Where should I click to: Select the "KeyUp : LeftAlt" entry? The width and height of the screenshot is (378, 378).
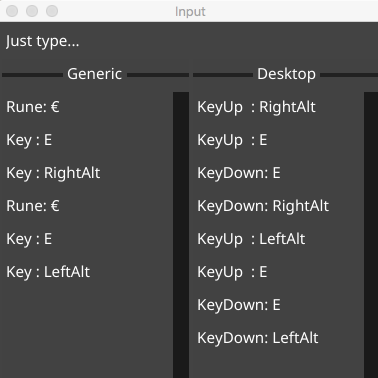tap(251, 239)
